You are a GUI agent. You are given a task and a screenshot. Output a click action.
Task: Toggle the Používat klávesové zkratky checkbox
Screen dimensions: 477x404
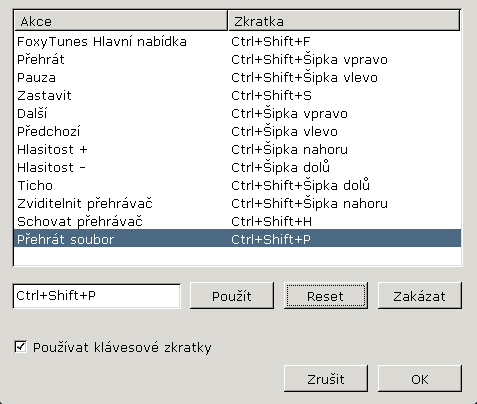tap(21, 347)
